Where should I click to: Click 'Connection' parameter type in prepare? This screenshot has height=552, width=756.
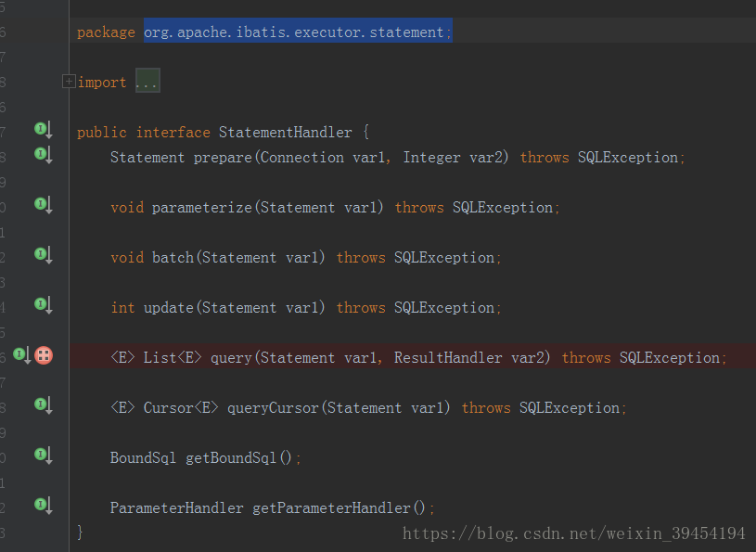(302, 157)
